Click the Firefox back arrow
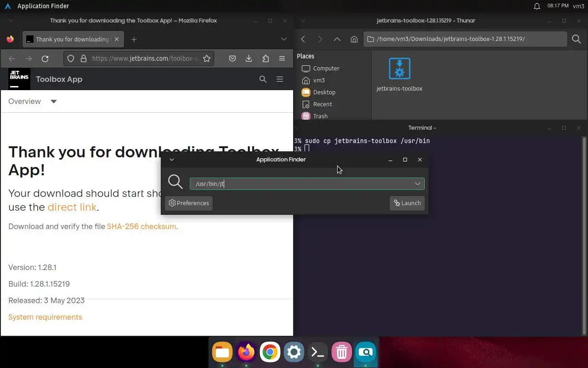This screenshot has width=588, height=368. (12, 58)
